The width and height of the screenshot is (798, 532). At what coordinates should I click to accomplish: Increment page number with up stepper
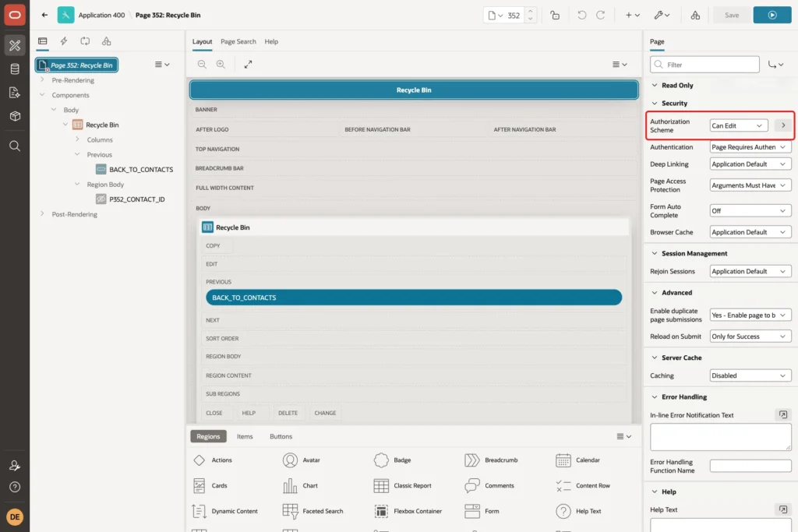click(530, 11)
